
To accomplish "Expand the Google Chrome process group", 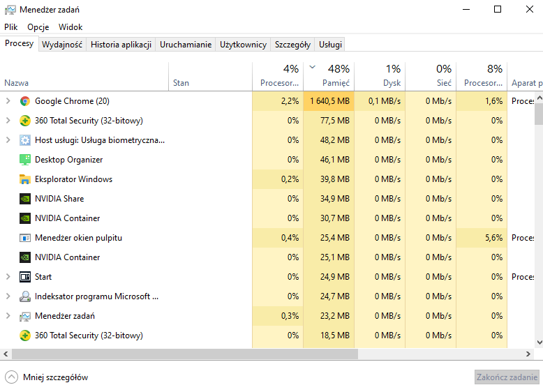I will [8, 101].
